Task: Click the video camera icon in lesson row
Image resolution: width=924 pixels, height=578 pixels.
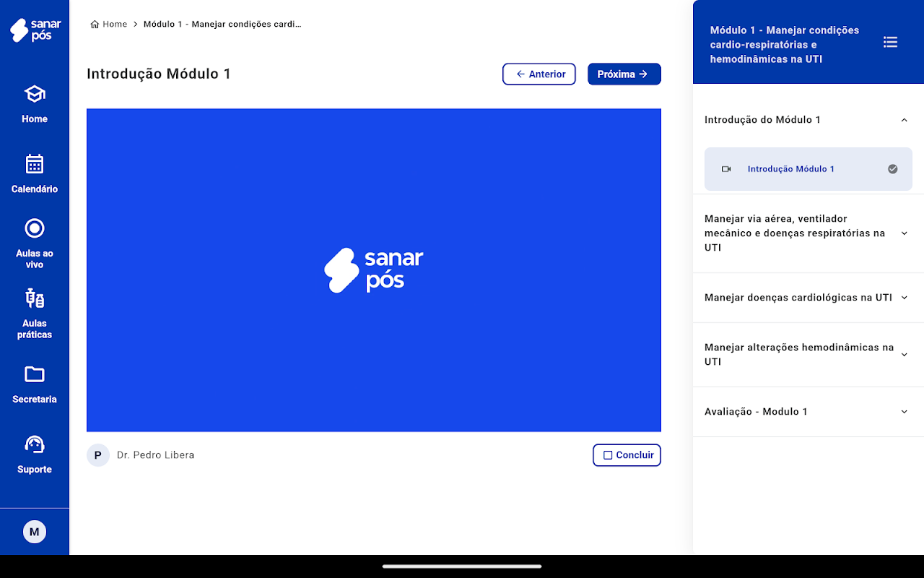Action: click(726, 169)
